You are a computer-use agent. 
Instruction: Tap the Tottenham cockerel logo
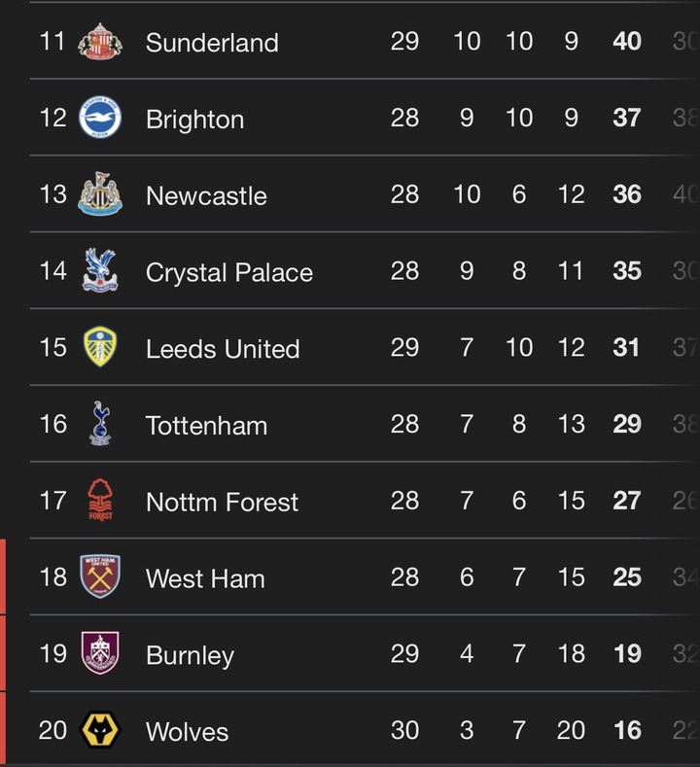[x=100, y=424]
